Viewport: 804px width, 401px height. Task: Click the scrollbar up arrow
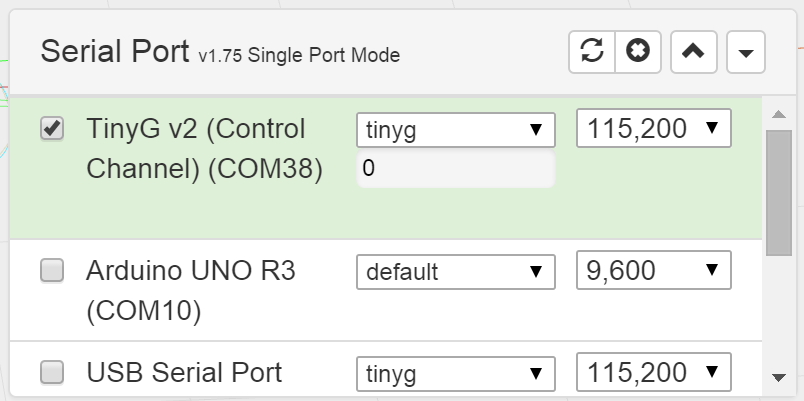(x=778, y=110)
